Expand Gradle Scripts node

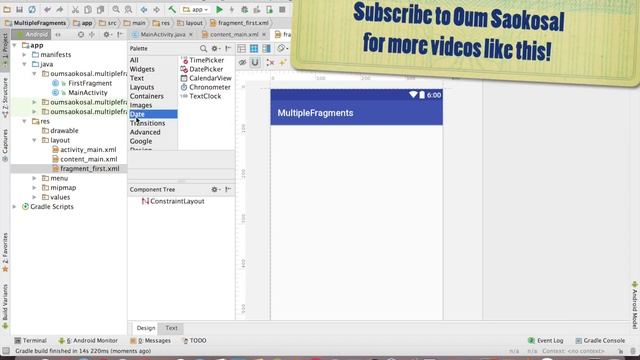[15, 207]
